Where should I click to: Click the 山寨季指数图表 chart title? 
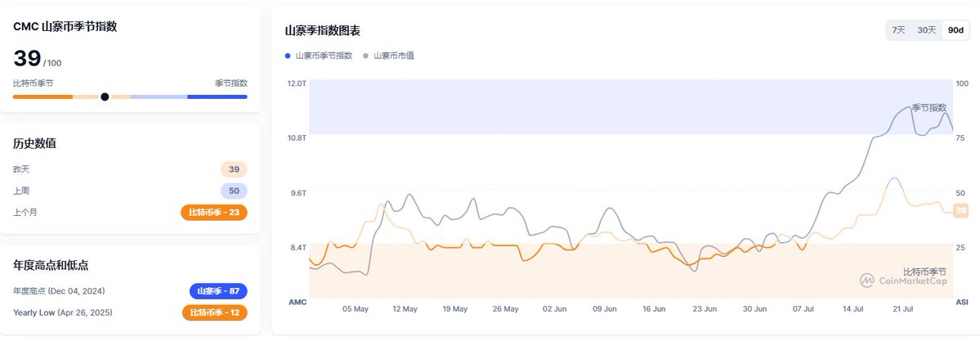(x=322, y=30)
